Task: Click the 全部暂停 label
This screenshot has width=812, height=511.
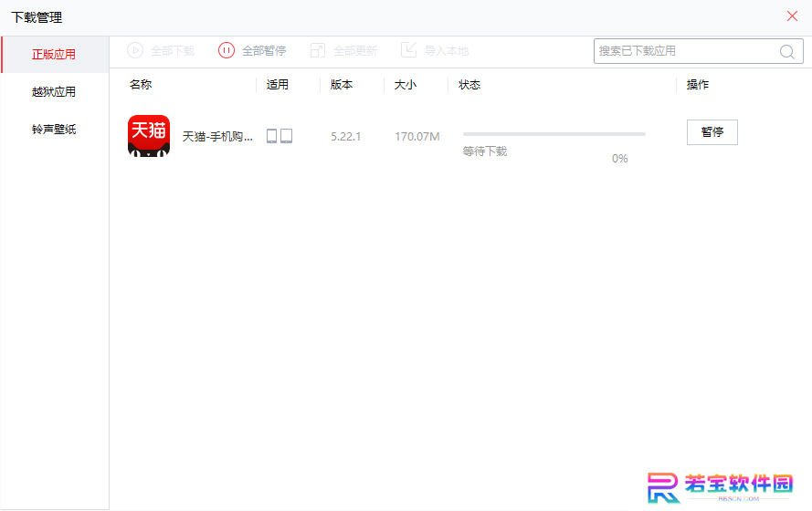Action: [x=264, y=51]
